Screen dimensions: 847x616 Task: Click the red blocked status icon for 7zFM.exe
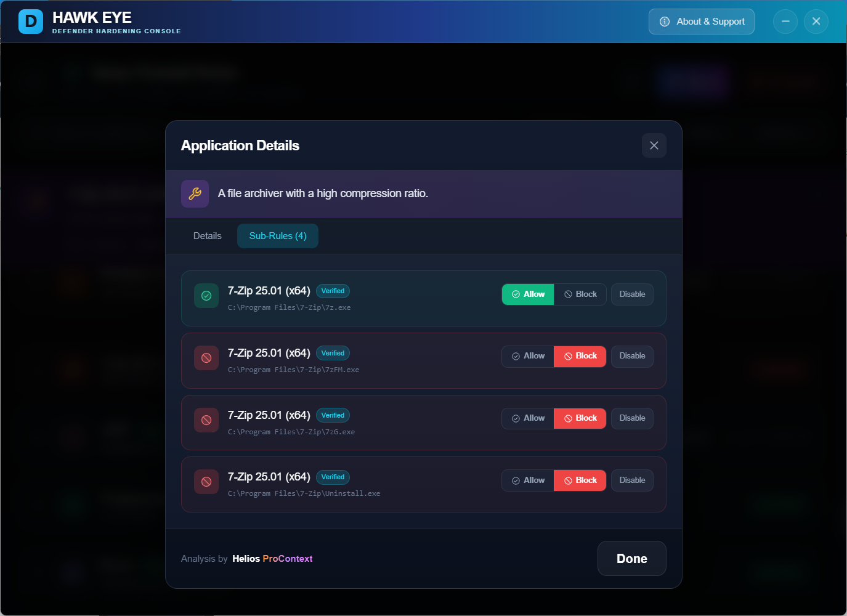point(206,358)
